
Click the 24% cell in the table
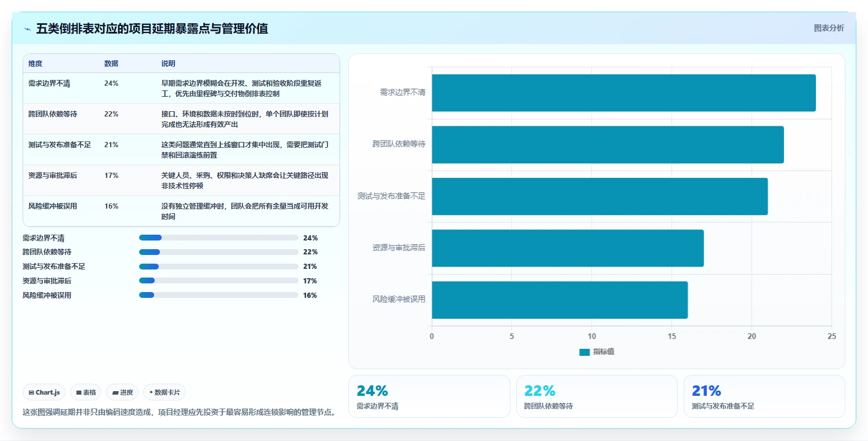(111, 83)
